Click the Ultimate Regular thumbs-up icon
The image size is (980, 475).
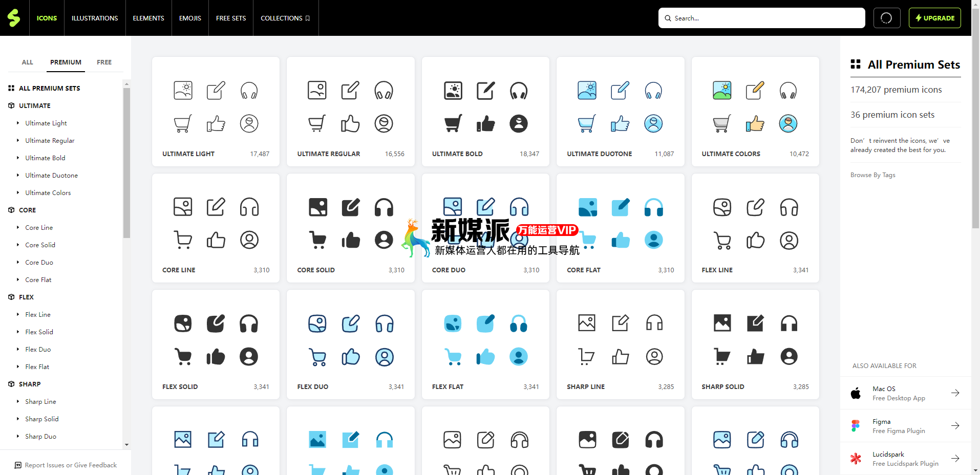point(350,123)
